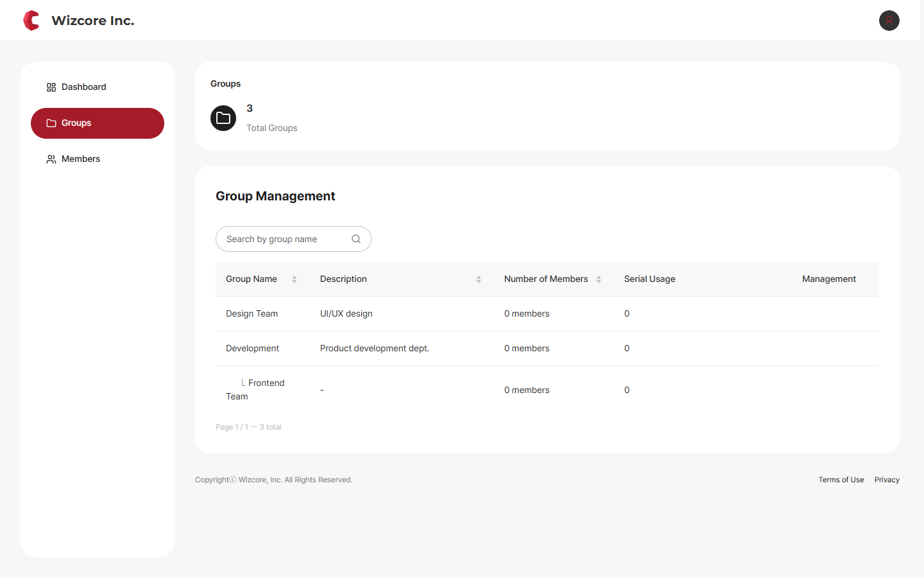Open the user profile avatar
Screen dimensions: 924x578
[x=889, y=21]
